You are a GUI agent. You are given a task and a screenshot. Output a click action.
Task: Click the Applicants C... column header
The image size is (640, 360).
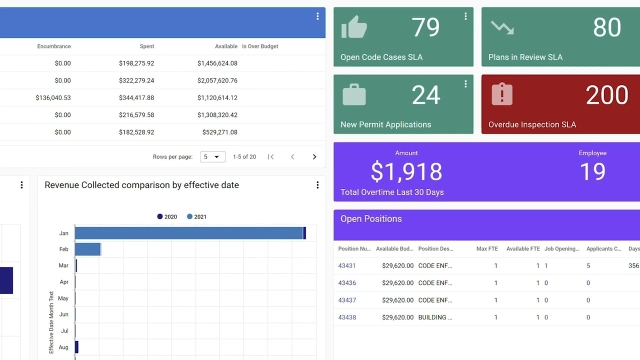604,249
